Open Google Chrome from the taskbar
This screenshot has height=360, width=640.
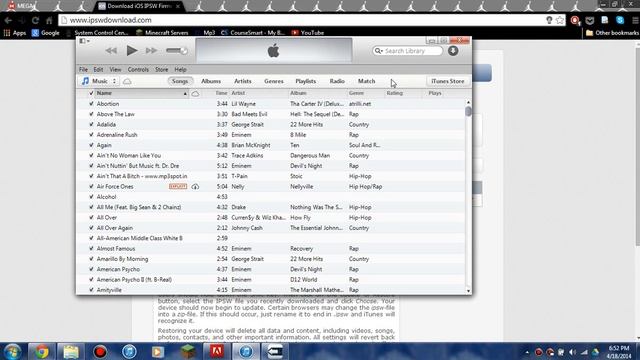coord(41,351)
